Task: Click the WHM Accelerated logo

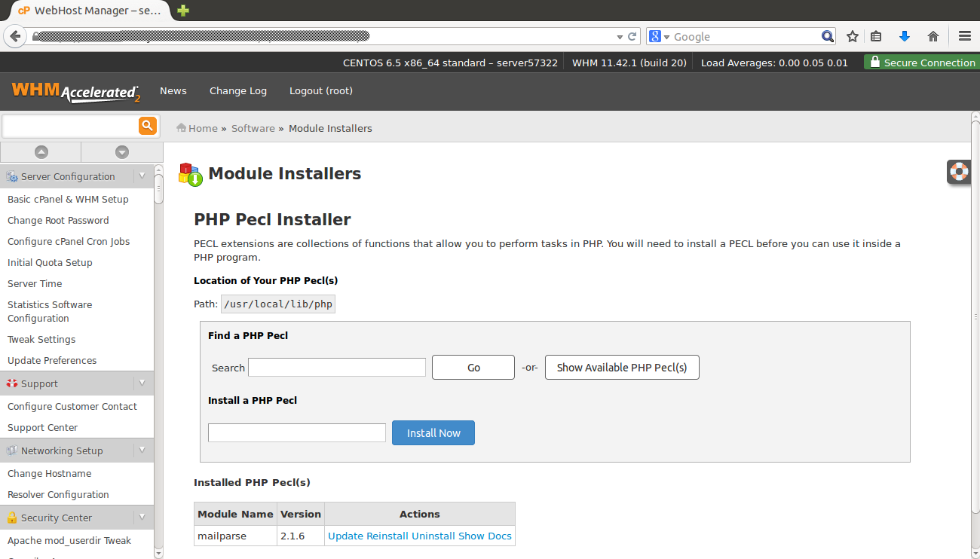Action: click(75, 91)
